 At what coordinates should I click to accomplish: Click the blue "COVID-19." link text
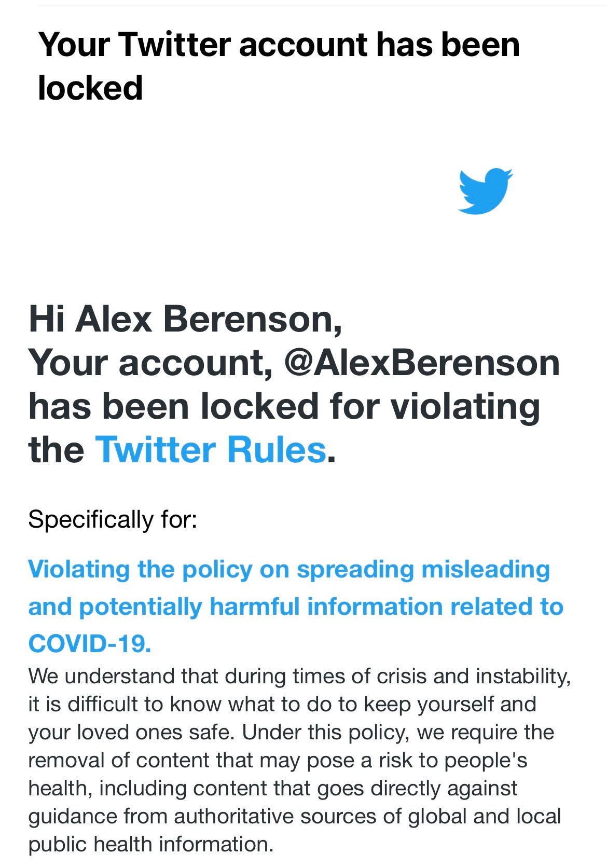[x=90, y=643]
